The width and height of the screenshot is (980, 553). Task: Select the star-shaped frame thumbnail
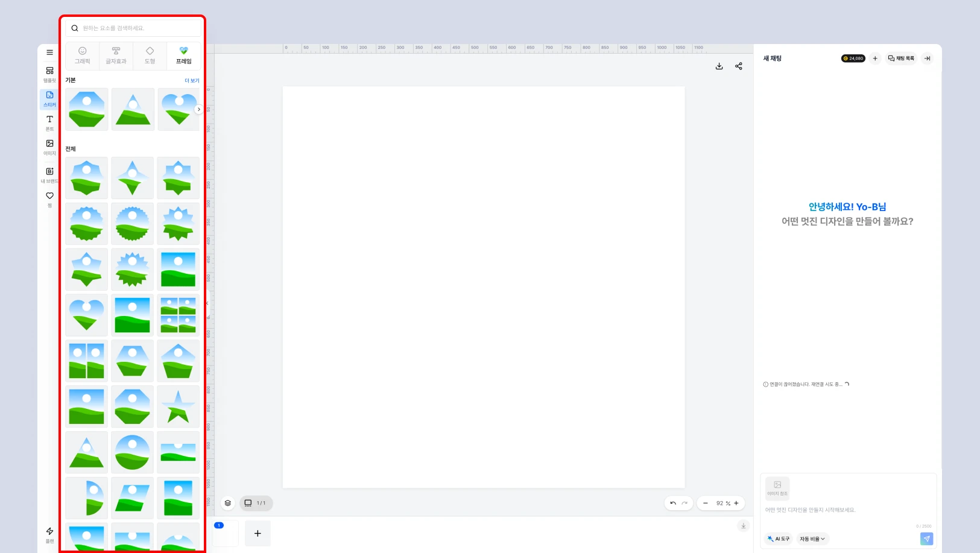[178, 406]
